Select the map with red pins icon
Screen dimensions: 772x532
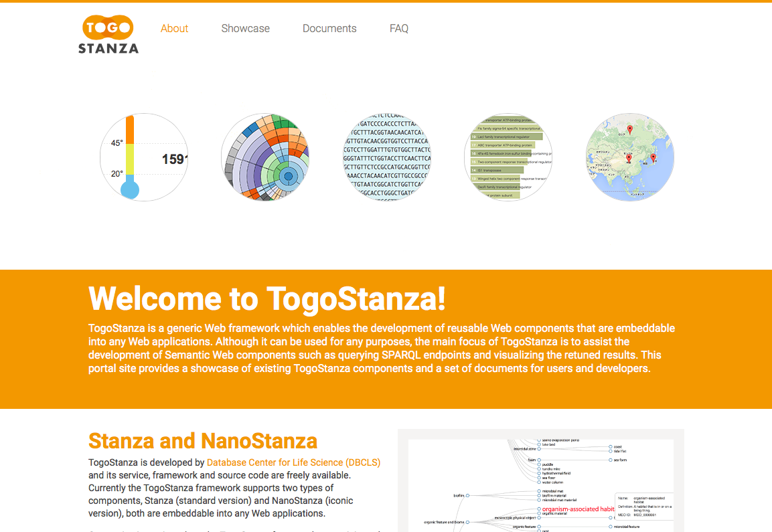click(x=629, y=157)
